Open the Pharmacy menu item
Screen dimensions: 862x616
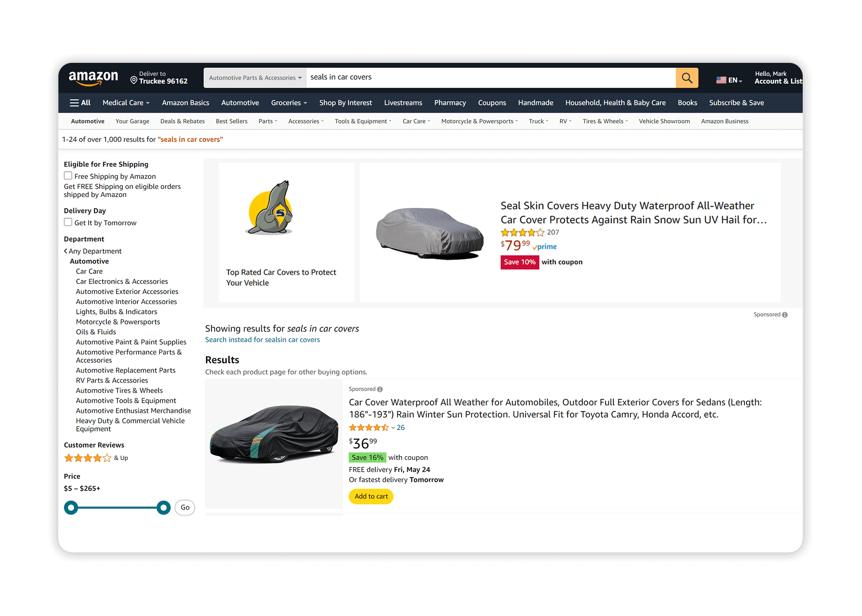pyautogui.click(x=450, y=102)
